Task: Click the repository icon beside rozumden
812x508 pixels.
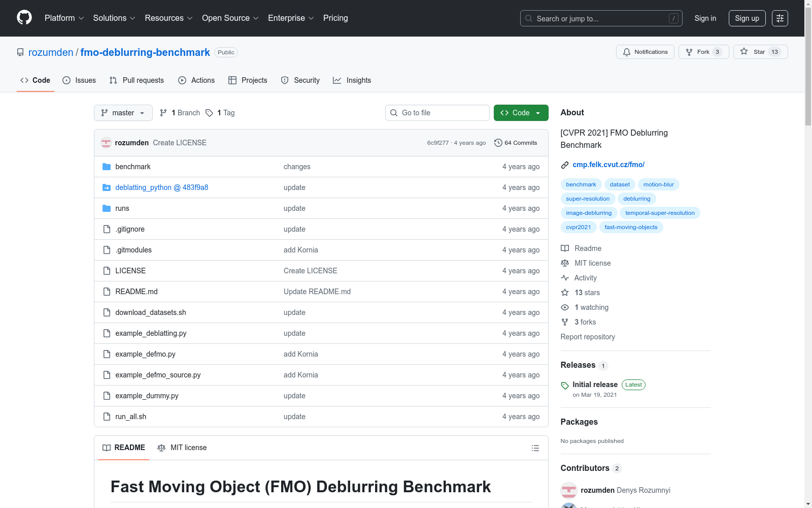Action: pyautogui.click(x=20, y=52)
